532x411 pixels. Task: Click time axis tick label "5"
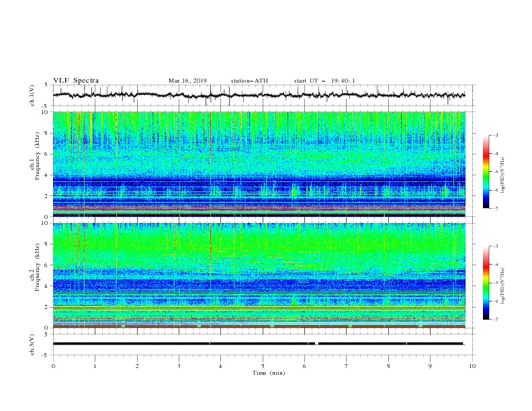[263, 366]
